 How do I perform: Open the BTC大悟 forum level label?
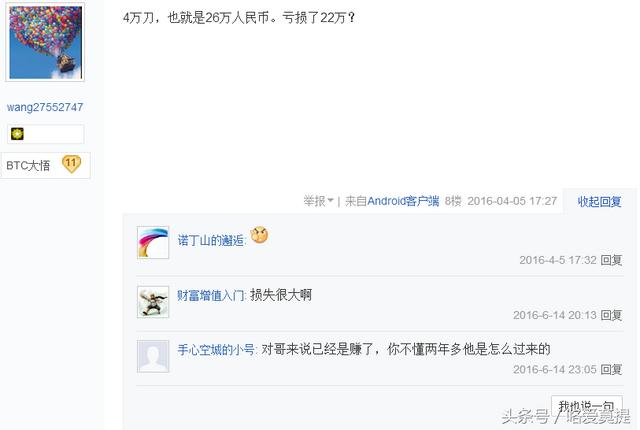28,166
